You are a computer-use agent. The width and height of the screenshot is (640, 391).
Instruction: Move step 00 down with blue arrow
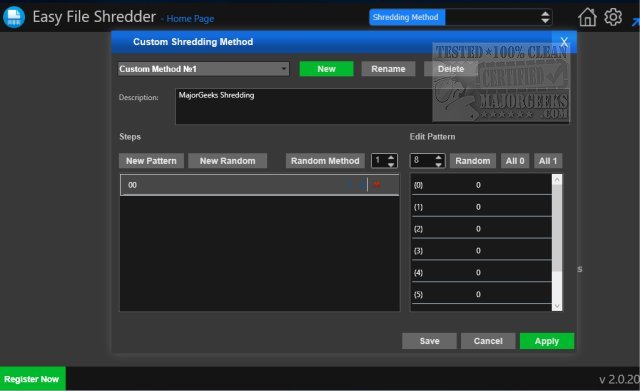point(362,185)
